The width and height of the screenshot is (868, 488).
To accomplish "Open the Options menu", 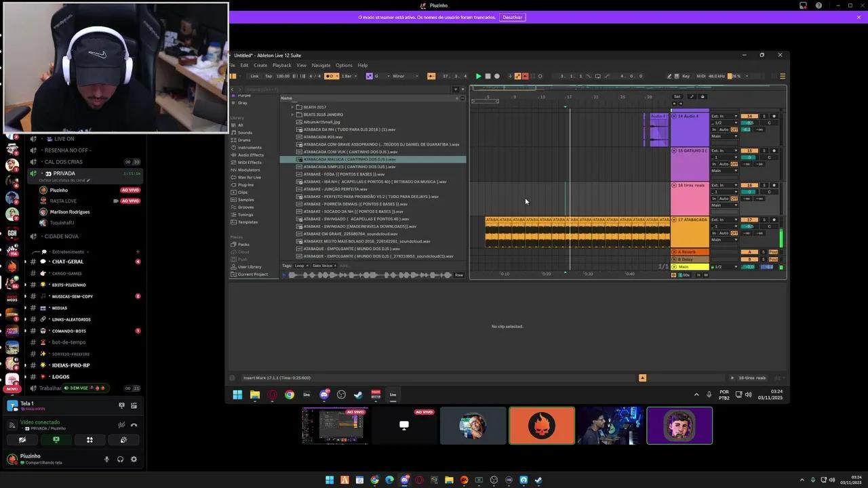I will 344,65.
